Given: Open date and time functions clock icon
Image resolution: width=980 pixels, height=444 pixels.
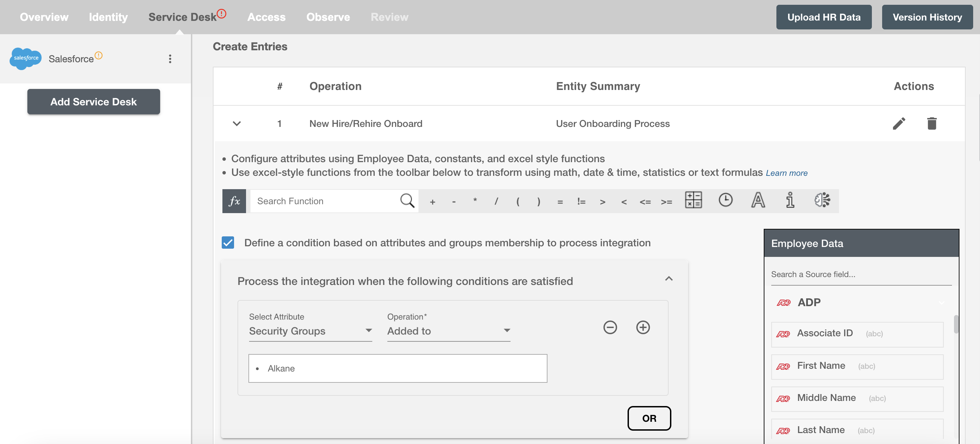Looking at the screenshot, I should [725, 200].
